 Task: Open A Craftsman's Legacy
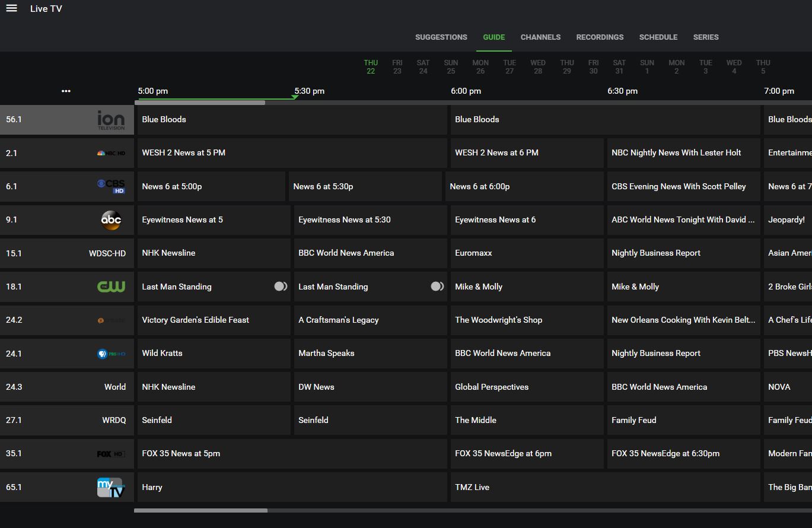click(370, 320)
